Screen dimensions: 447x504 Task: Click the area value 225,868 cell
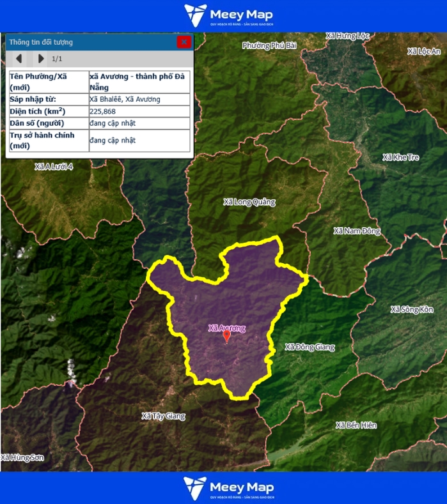pos(139,111)
